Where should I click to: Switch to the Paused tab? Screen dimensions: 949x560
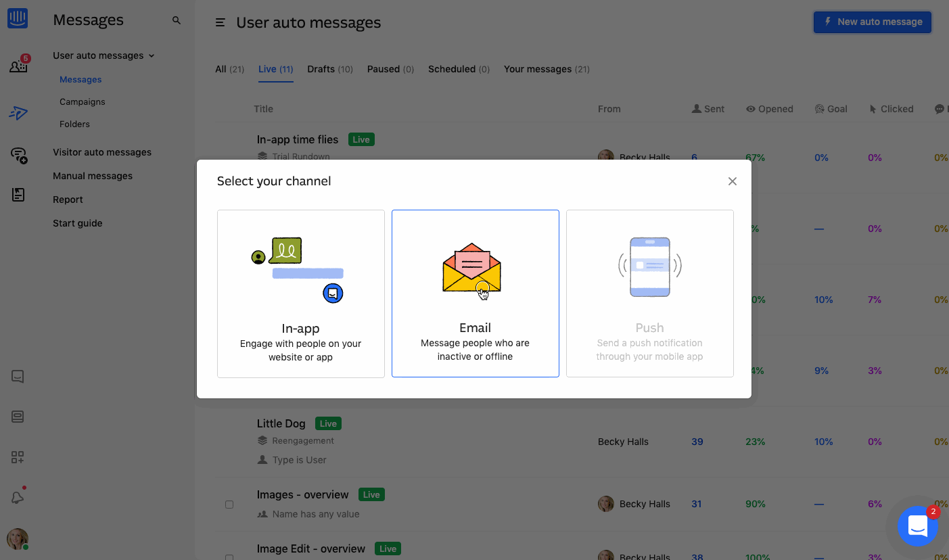pyautogui.click(x=390, y=69)
